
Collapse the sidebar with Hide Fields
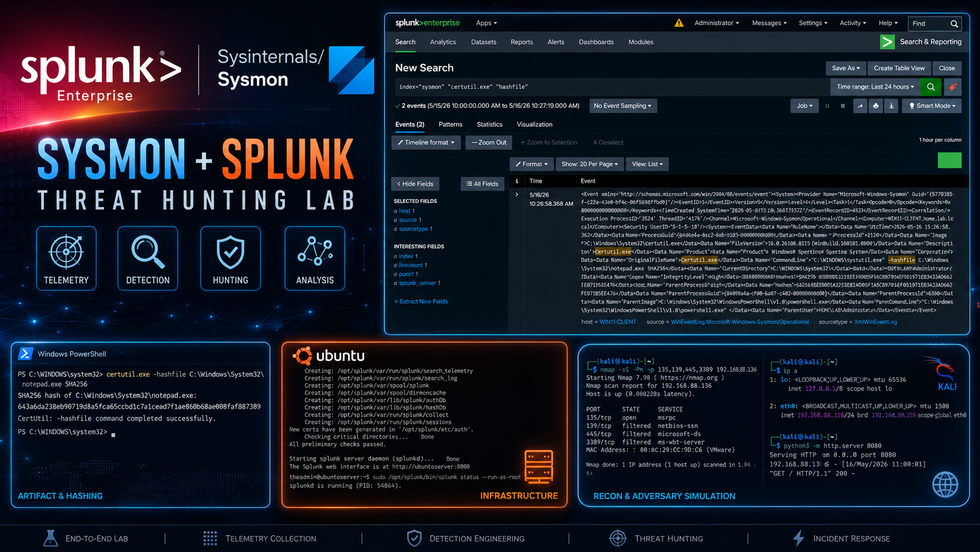(416, 184)
